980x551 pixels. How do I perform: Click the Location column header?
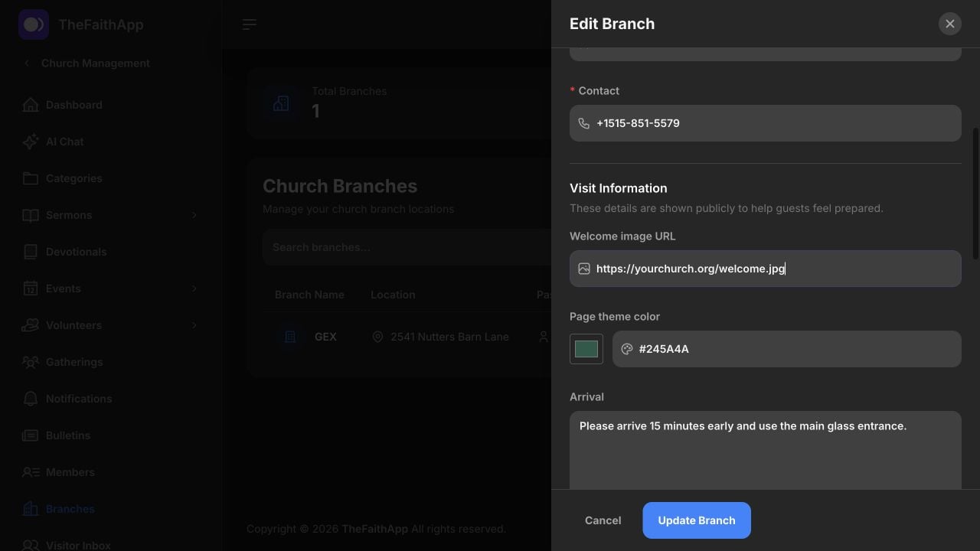coord(393,295)
